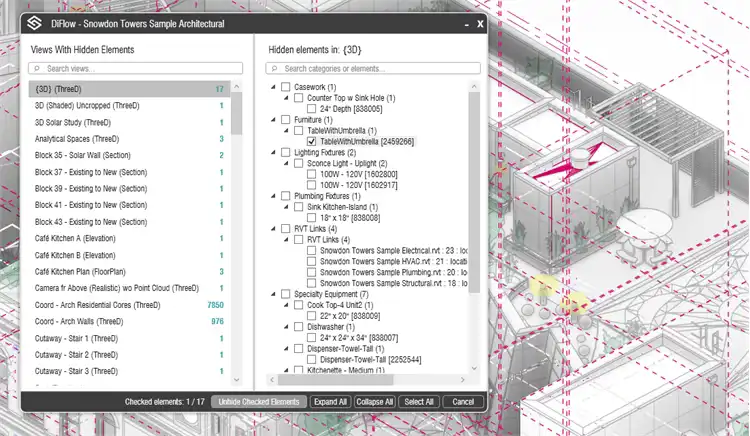Click the DiFlow logo icon in title bar
Screen dimensions: 750x436
34,23
